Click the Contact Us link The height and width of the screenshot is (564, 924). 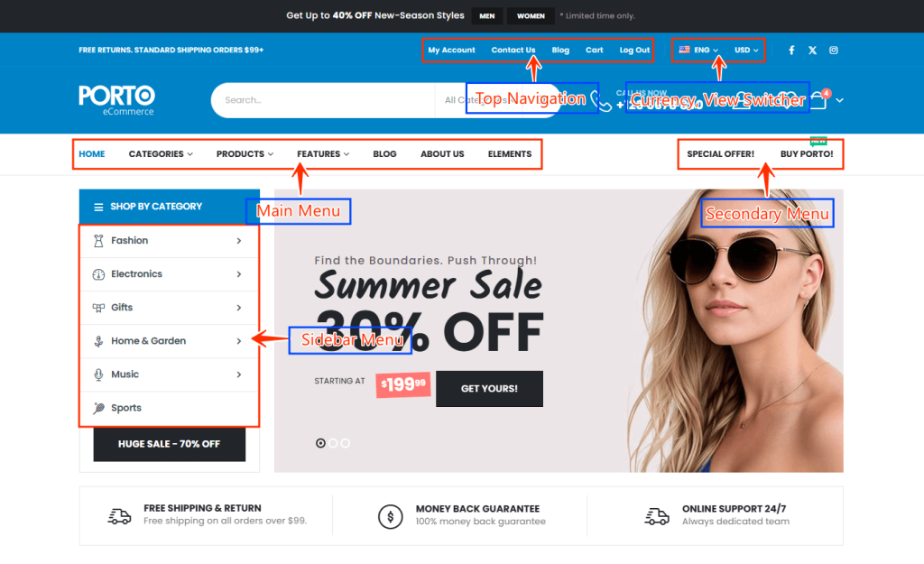[x=513, y=51]
